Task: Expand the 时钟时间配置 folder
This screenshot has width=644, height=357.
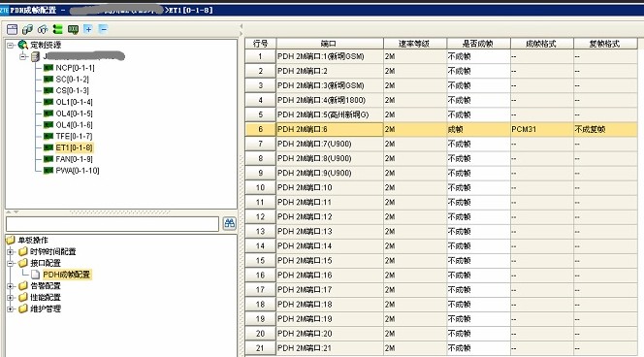Action: 11,251
